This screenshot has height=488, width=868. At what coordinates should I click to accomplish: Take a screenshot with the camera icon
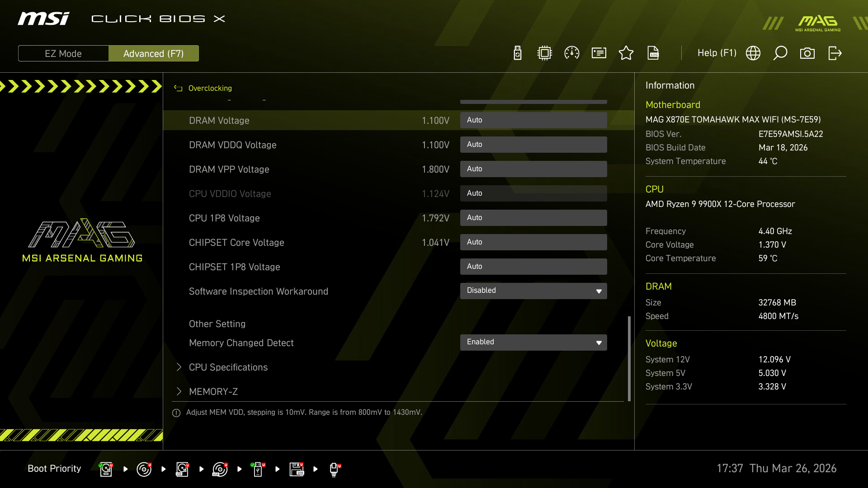[808, 53]
